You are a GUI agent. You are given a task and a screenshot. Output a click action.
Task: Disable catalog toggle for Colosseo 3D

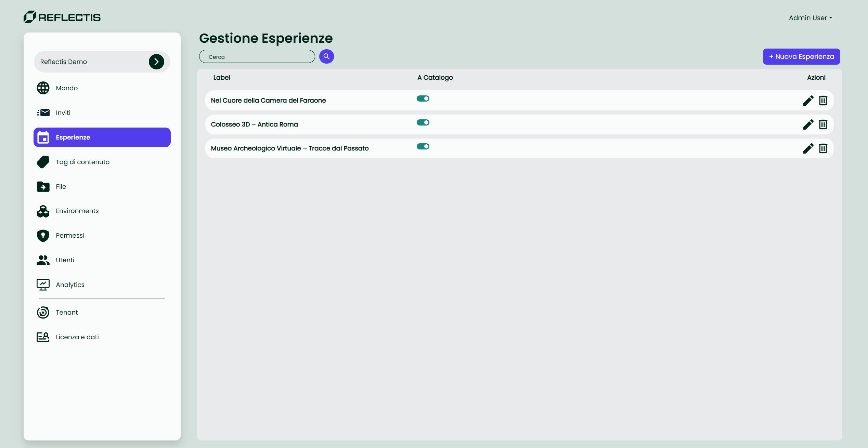[423, 122]
